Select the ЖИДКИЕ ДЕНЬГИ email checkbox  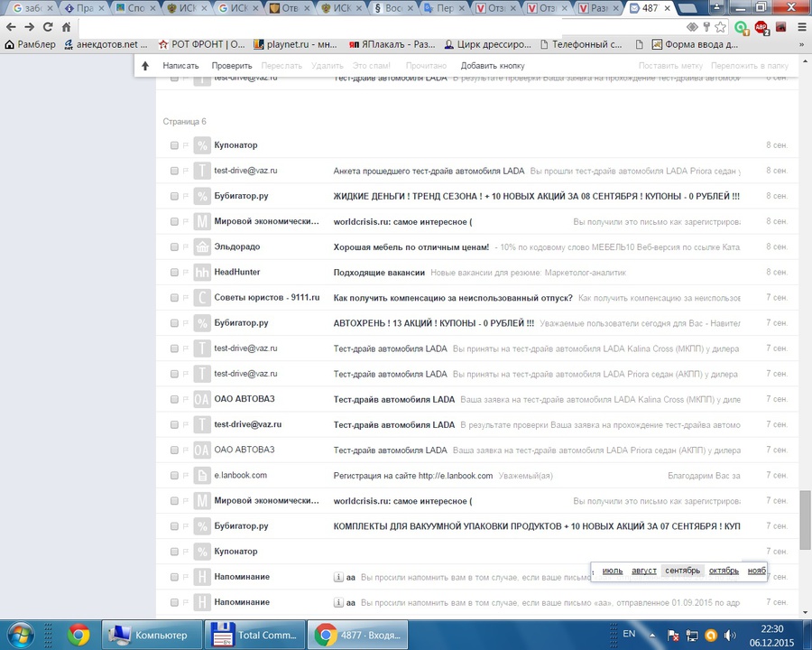174,197
